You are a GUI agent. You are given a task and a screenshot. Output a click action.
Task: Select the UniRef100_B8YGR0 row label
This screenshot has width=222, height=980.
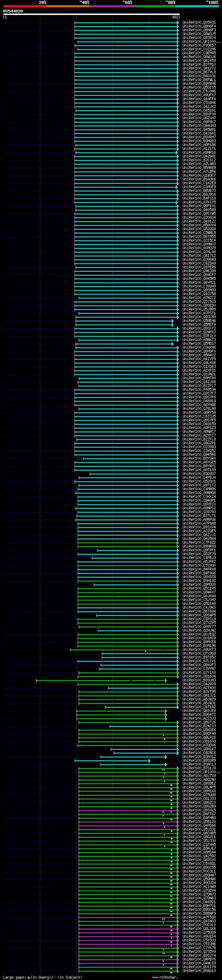pyautogui.click(x=199, y=459)
